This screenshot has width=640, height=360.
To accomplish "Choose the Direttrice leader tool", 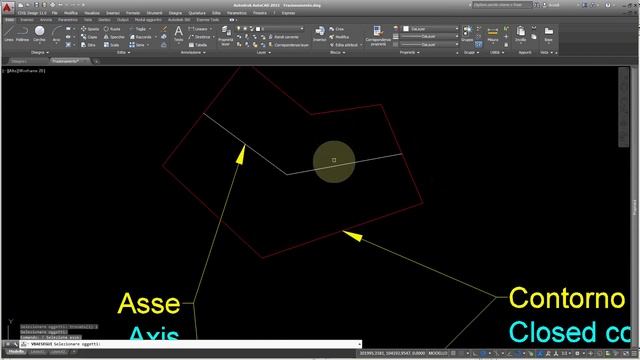I will pos(200,37).
